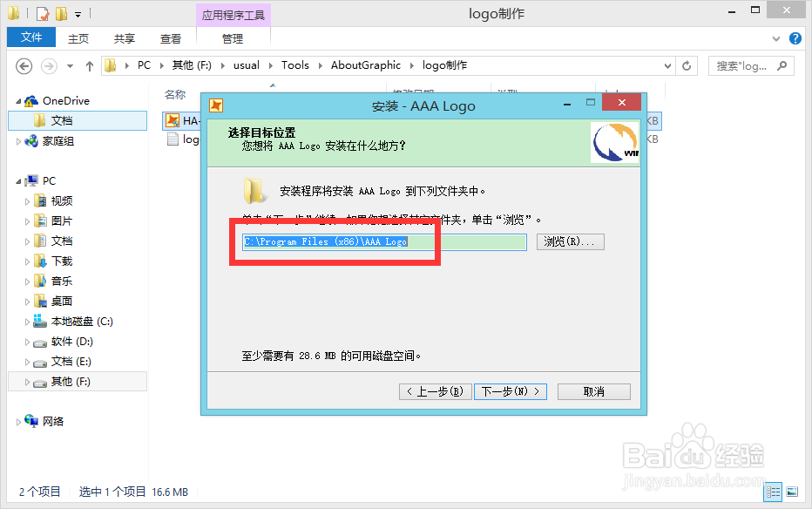This screenshot has height=509, width=812.
Task: Click the Forward navigation arrow in Explorer
Action: (49, 65)
